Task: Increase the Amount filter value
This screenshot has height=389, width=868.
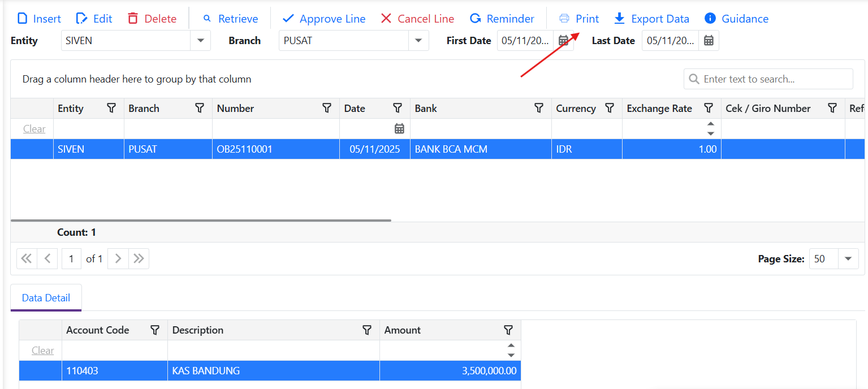Action: coord(511,345)
